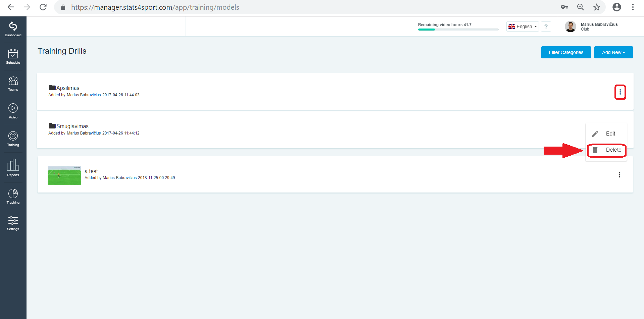Viewport: 644px width, 319px height.
Task: Select the Training sidebar icon
Action: tap(13, 139)
